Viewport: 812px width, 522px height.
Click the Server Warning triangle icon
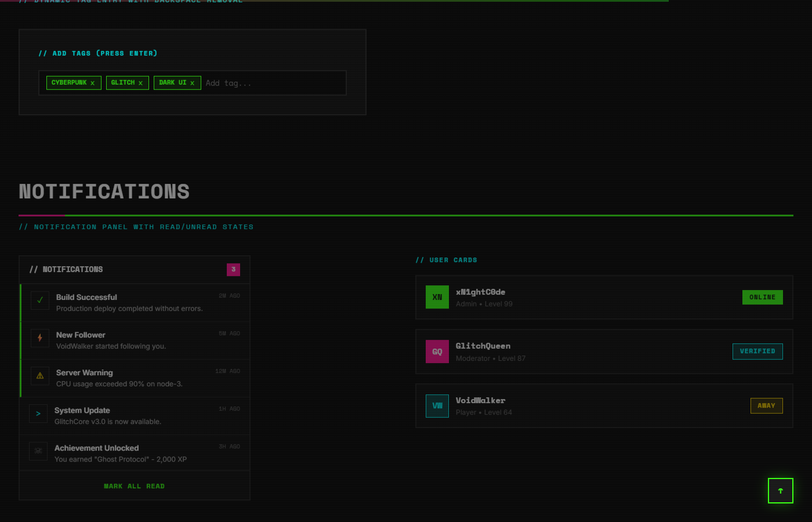click(x=40, y=375)
